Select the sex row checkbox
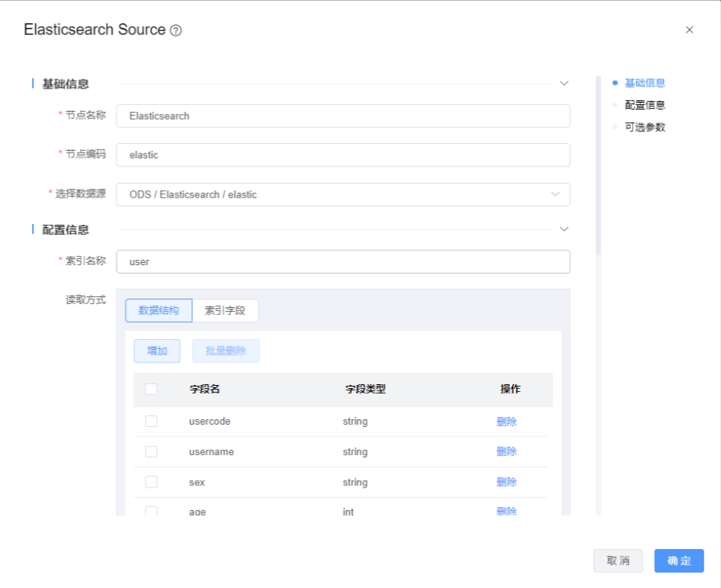The width and height of the screenshot is (721, 588). point(152,481)
